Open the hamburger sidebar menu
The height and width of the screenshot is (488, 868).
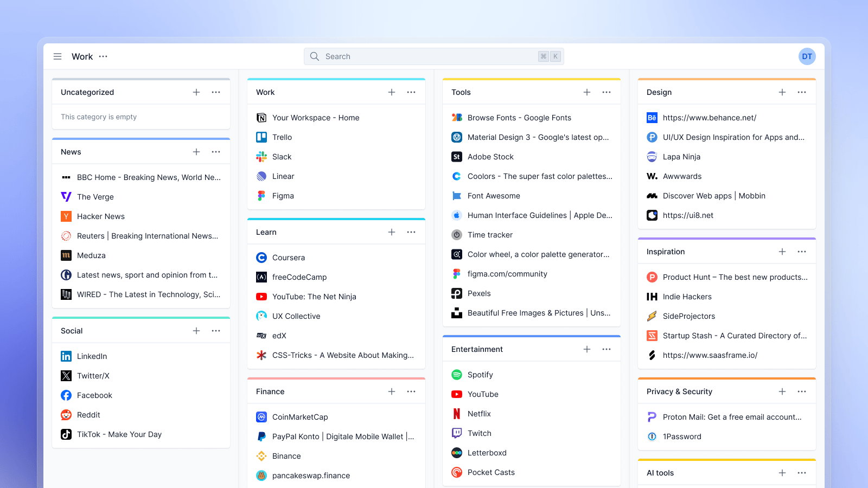tap(58, 56)
